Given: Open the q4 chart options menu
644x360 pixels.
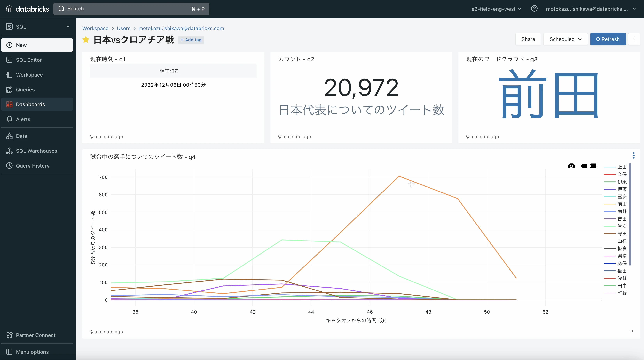Looking at the screenshot, I should point(634,155).
